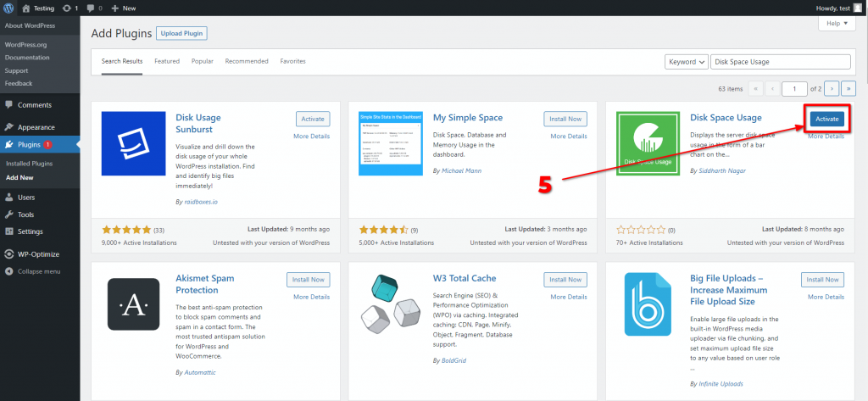Open author link raidboxes.io
868x401 pixels.
(x=200, y=202)
